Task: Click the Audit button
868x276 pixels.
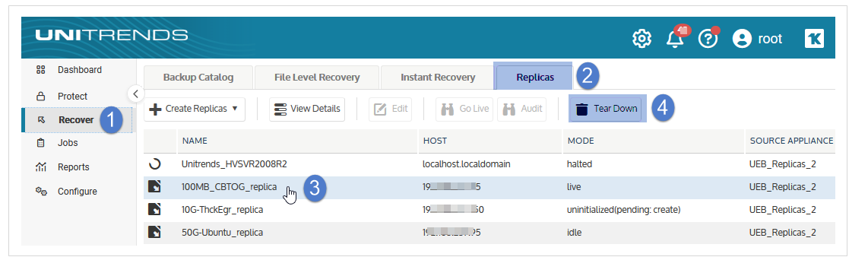Action: coord(522,109)
